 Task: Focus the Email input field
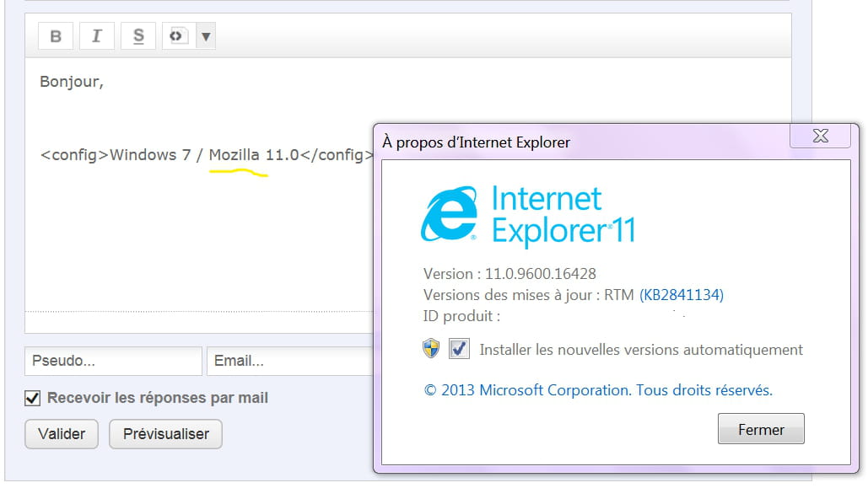(x=291, y=361)
